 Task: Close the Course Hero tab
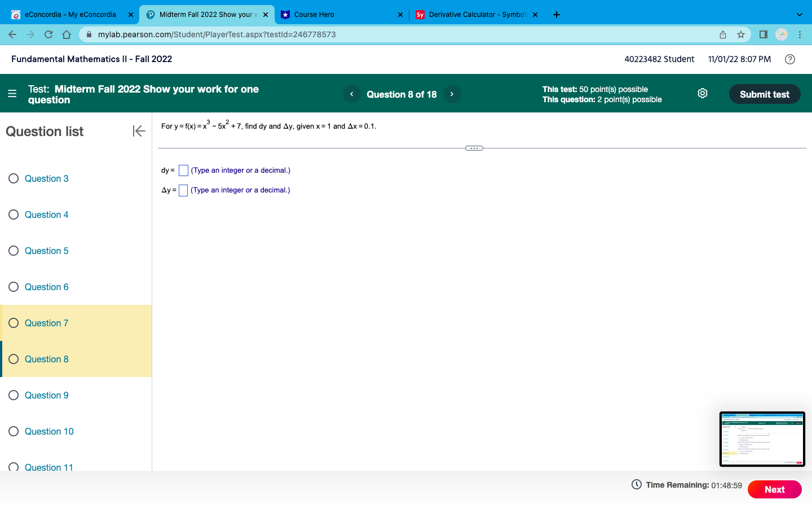(400, 15)
